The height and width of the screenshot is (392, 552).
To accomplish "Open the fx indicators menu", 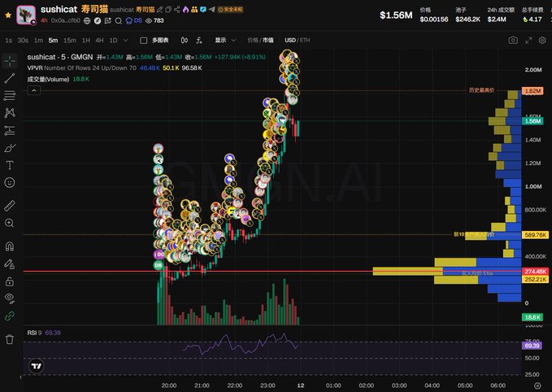I will click(x=199, y=41).
